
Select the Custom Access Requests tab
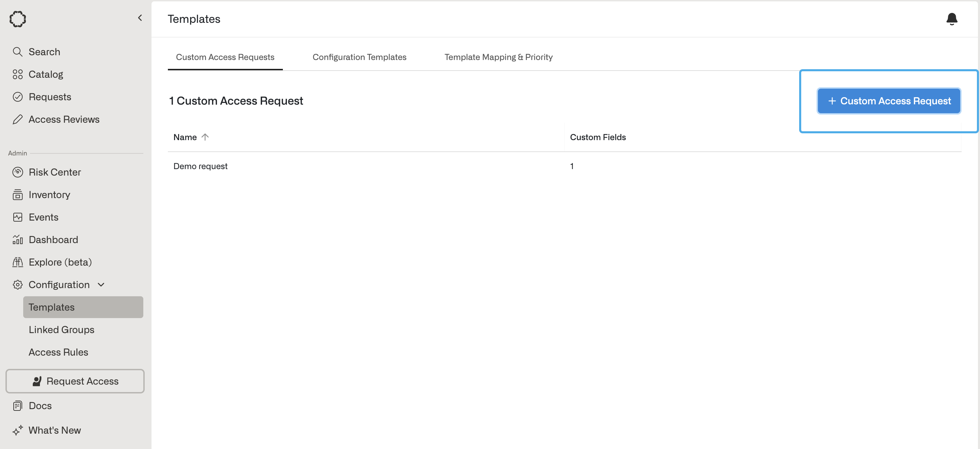[x=225, y=57]
